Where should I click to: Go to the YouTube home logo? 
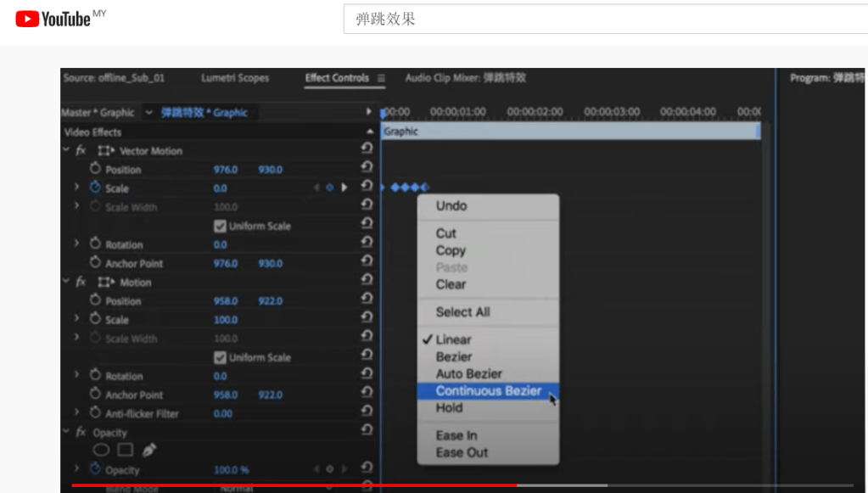(x=53, y=18)
